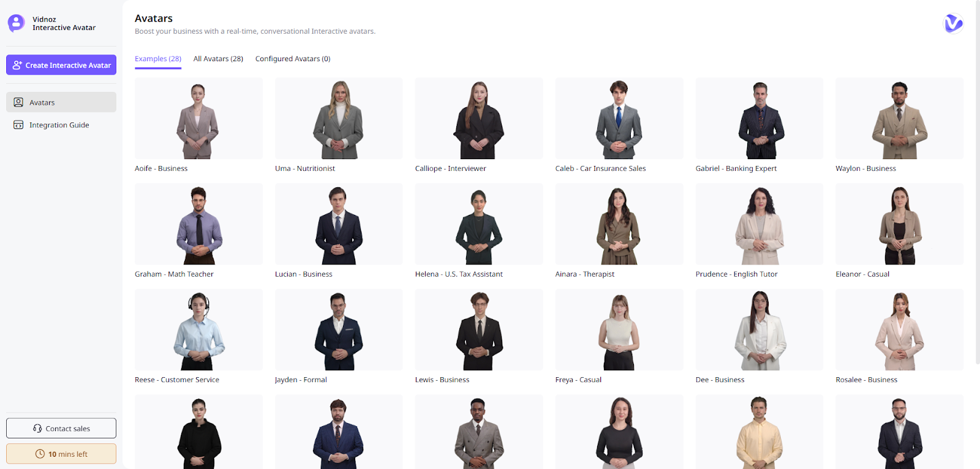This screenshot has width=980, height=469.
Task: Choose the Caleb - Car Insurance Sales avatar
Action: [x=619, y=118]
